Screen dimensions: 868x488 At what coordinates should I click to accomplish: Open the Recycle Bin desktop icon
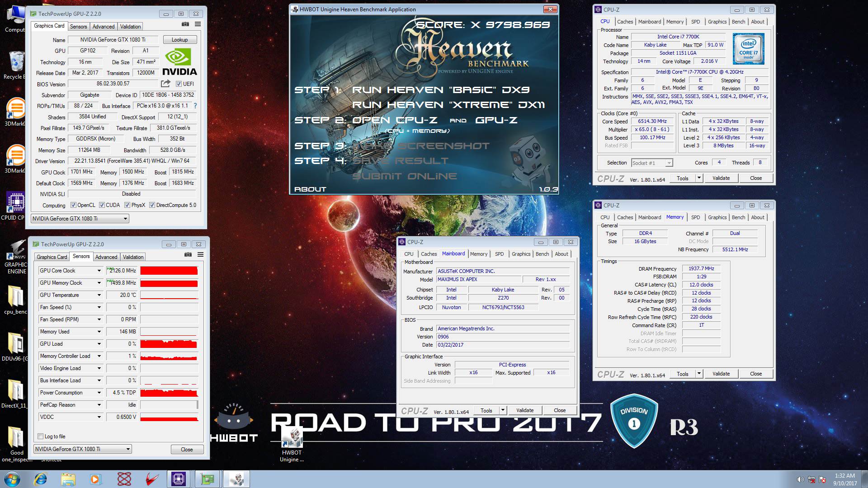(x=16, y=65)
